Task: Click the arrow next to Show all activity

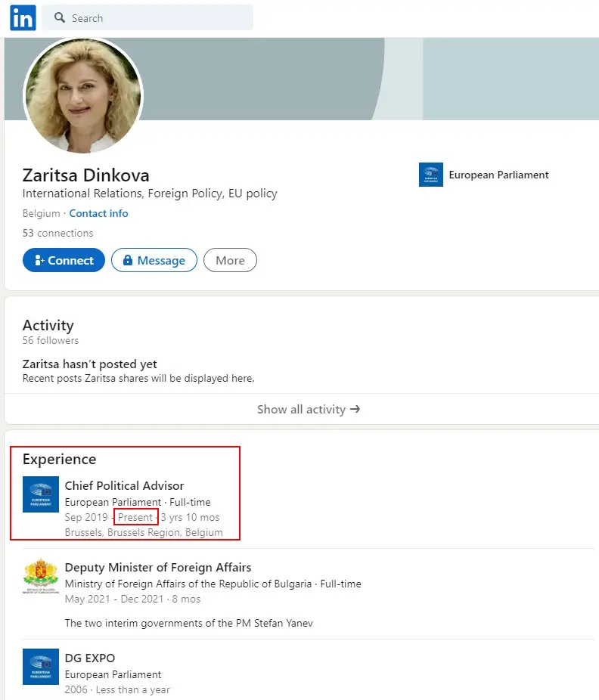Action: 355,409
